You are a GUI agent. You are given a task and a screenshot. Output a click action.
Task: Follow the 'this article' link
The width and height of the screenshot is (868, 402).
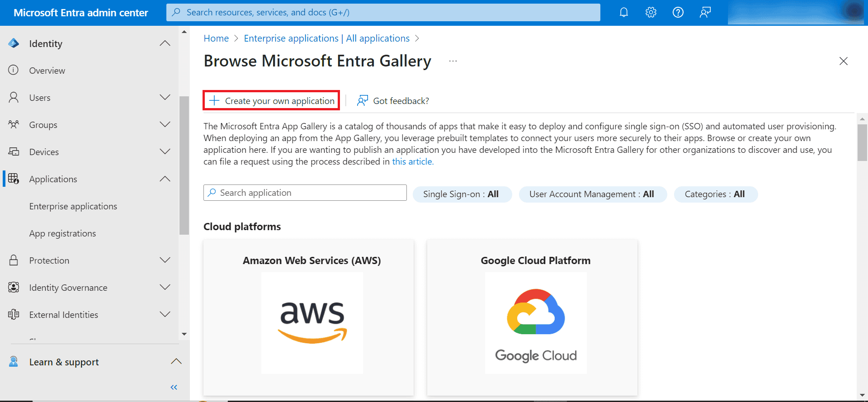point(412,161)
